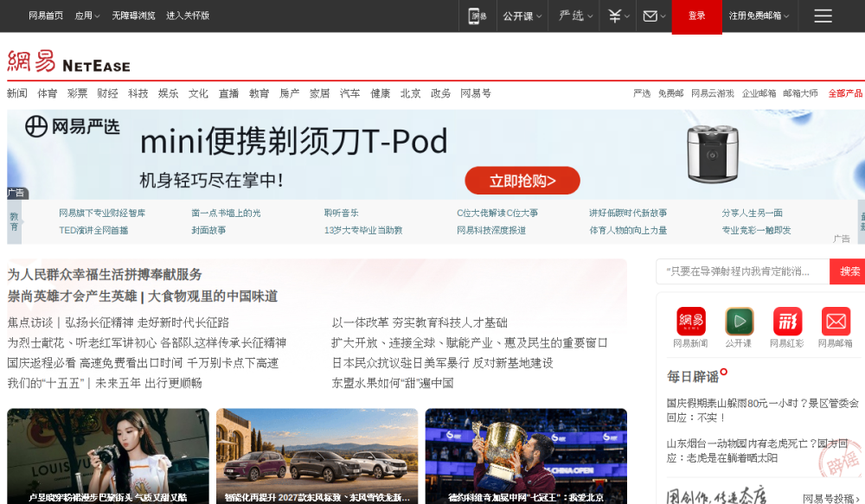Click the shaver product image in banner
The width and height of the screenshot is (865, 504).
click(712, 154)
